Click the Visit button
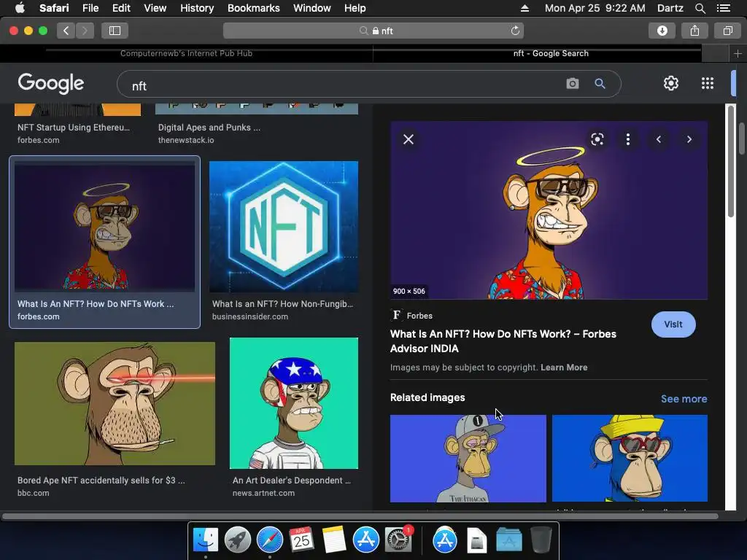 click(673, 324)
